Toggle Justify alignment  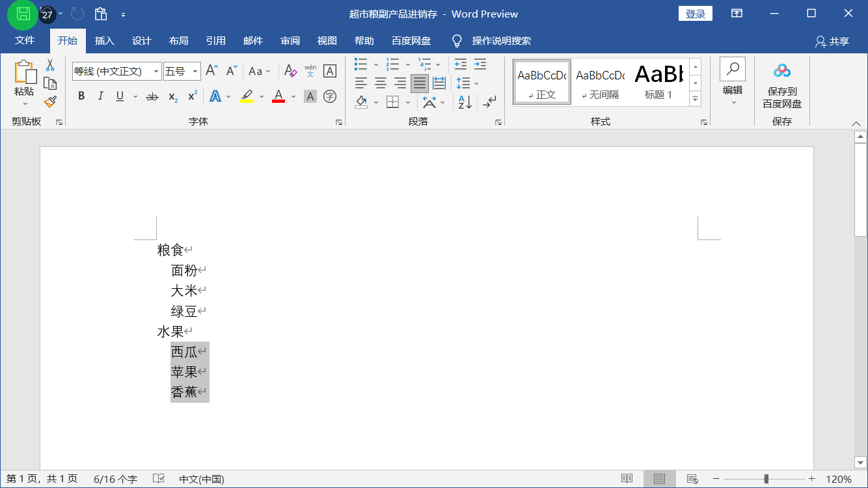pos(420,83)
